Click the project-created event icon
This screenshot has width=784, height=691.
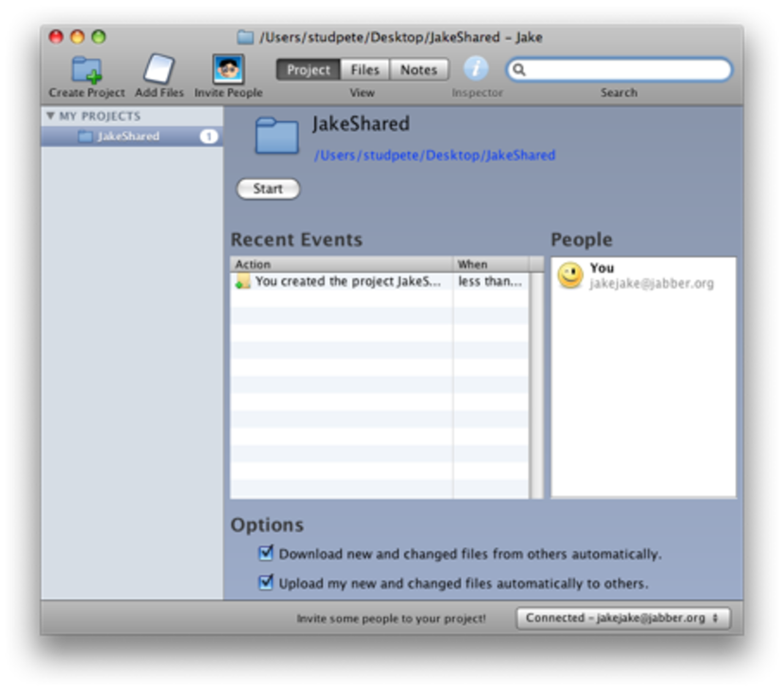243,281
